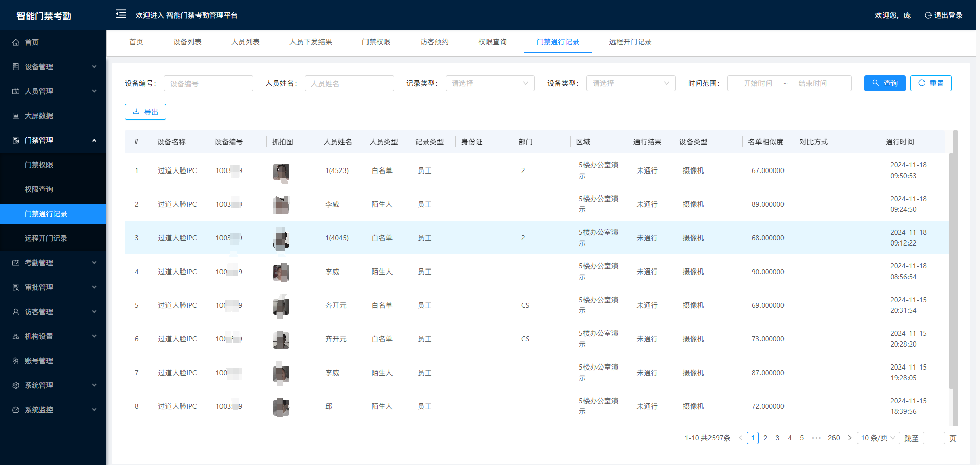Screen dimensions: 980x465
Task: Click name cell 1(4045) in row 3
Action: click(x=337, y=238)
